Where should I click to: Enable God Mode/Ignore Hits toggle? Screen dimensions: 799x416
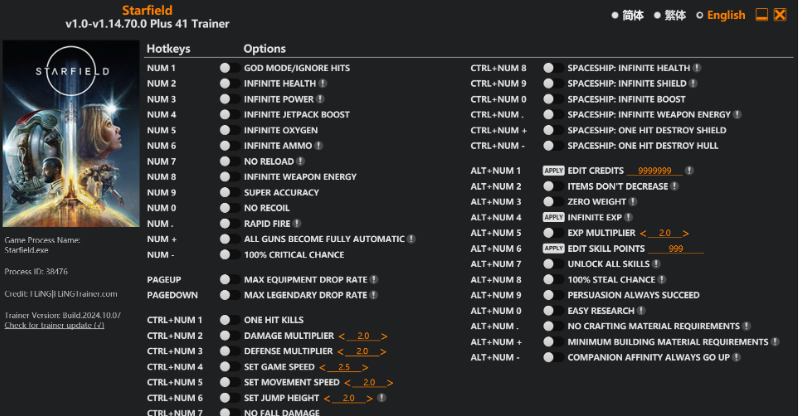[x=225, y=68]
